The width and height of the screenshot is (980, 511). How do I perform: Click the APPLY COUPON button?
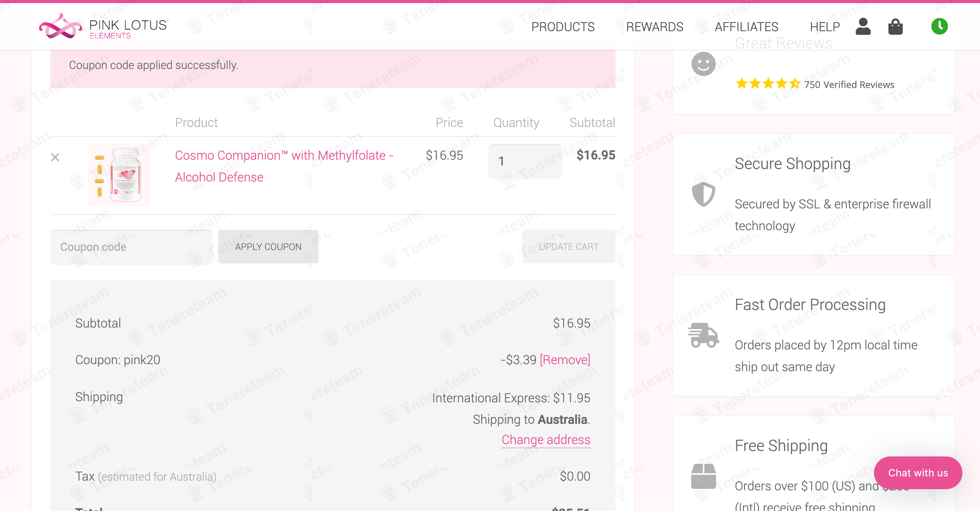pos(268,247)
